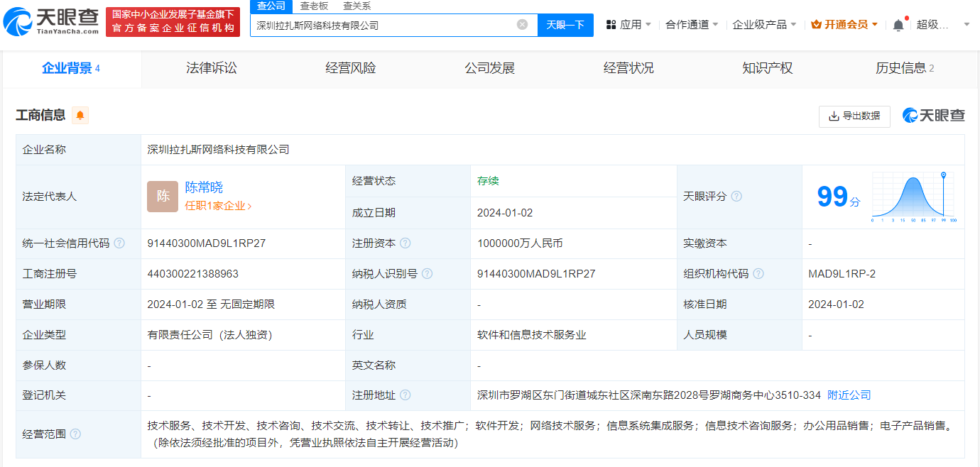The image size is (980, 467).
Task: Open the 应用 dropdown menu
Action: pyautogui.click(x=628, y=25)
